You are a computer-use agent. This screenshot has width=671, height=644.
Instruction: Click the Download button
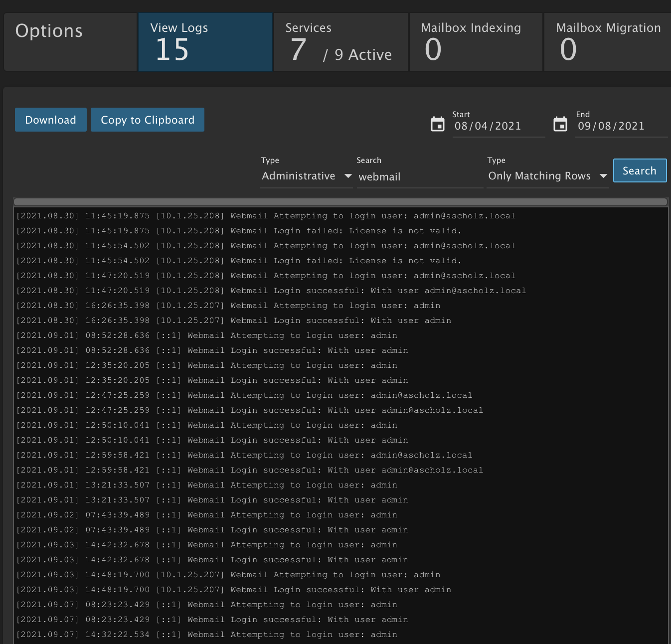[51, 120]
